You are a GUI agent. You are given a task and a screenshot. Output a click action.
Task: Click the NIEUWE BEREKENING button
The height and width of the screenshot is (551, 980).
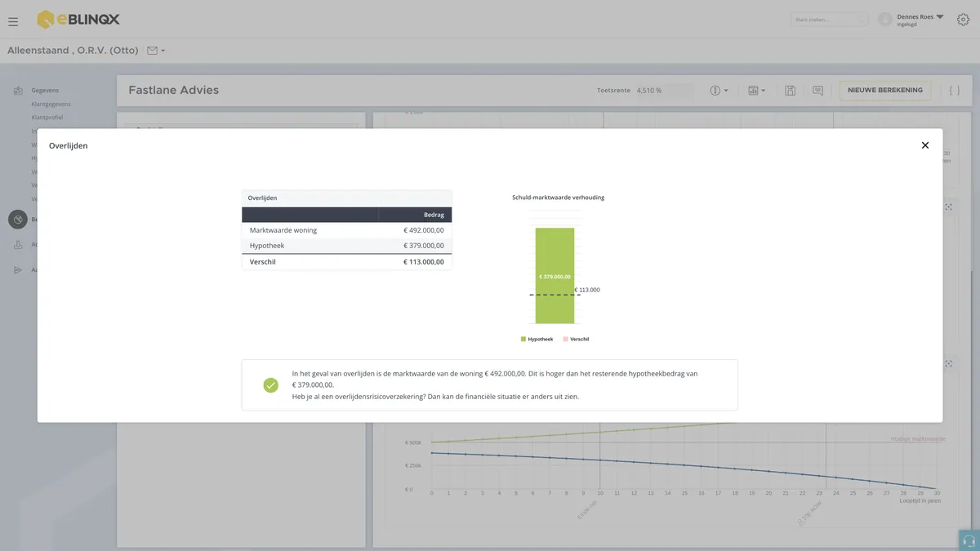coord(885,91)
